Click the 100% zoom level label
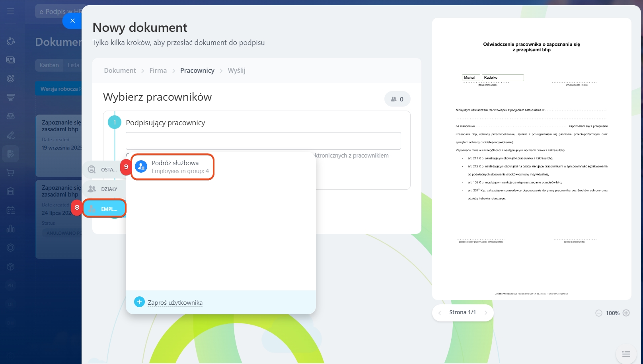 [613, 313]
